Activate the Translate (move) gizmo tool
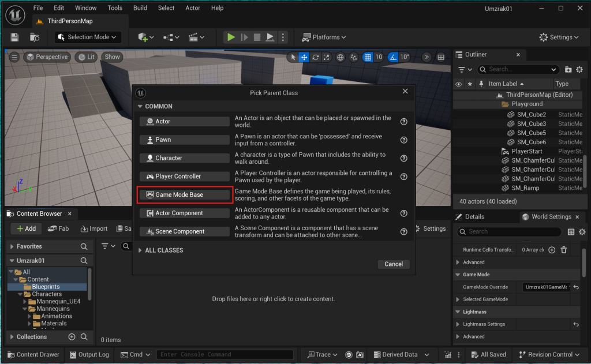The width and height of the screenshot is (591, 364). click(304, 57)
